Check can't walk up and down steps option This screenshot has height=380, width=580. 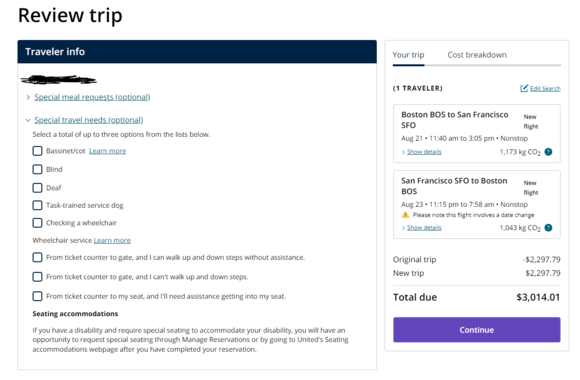click(x=37, y=277)
